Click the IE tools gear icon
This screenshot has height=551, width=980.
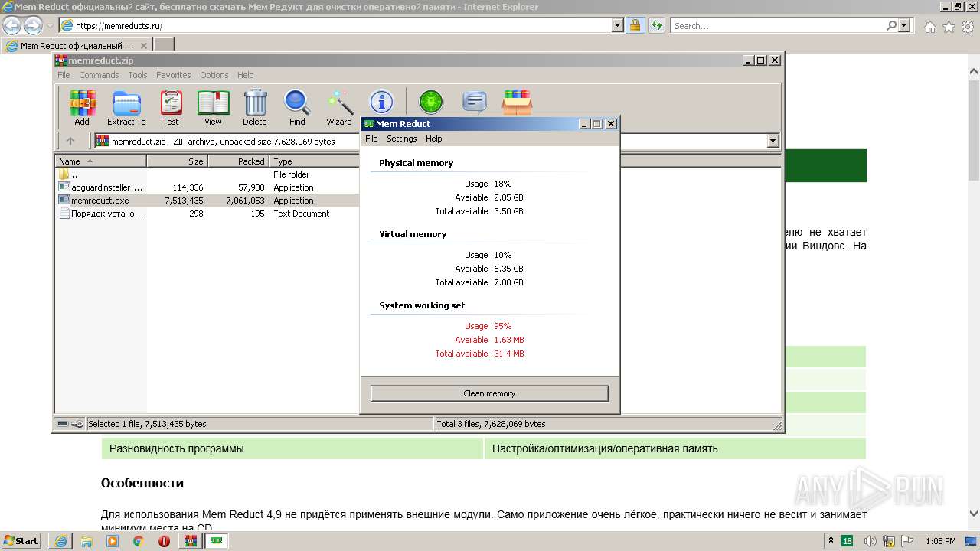[968, 27]
